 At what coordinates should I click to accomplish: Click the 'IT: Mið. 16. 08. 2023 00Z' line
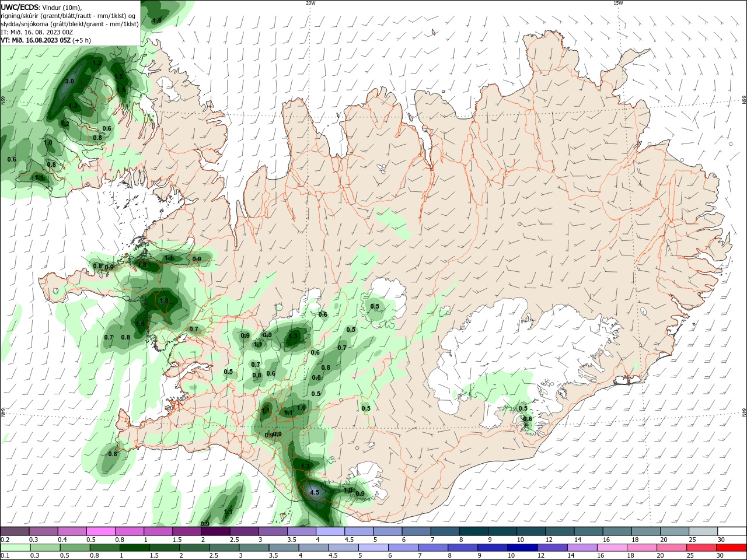pos(37,32)
